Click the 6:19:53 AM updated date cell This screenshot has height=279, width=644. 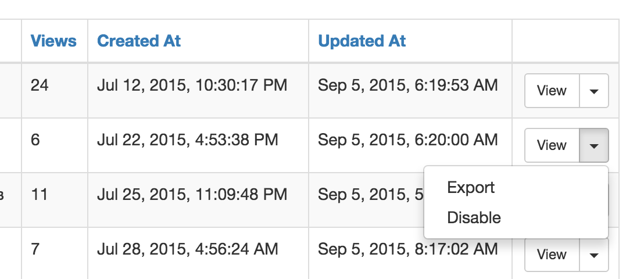click(x=410, y=91)
